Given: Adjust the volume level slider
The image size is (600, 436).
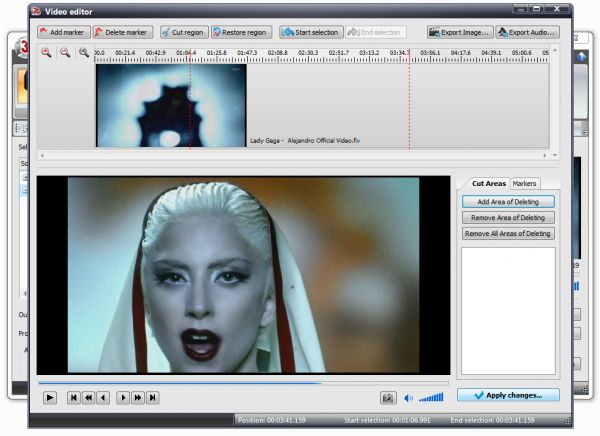Looking at the screenshot, I should (x=431, y=397).
